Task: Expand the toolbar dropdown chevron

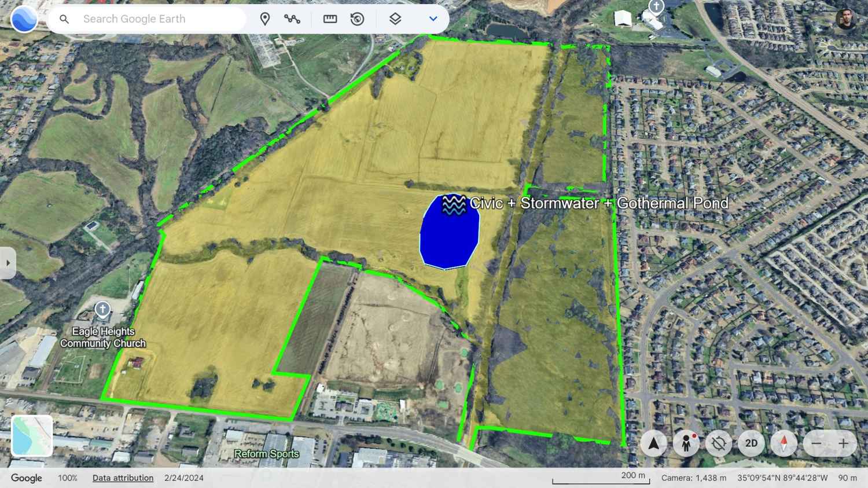Action: pyautogui.click(x=433, y=19)
